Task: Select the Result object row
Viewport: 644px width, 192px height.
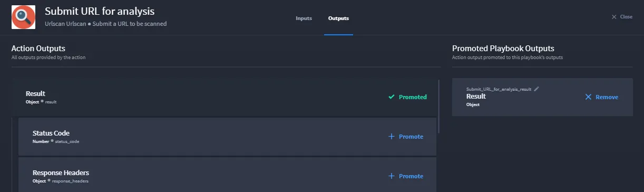Action: coord(224,98)
